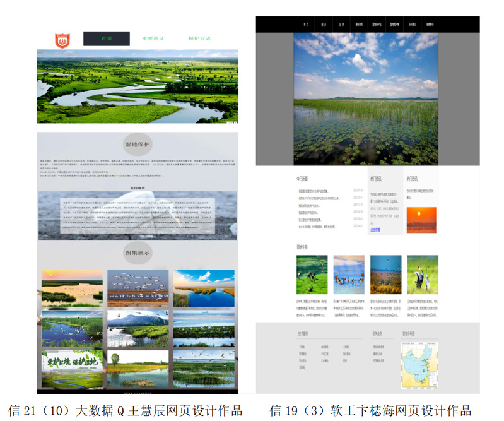Click the 图集展示 circular heading badge
Image resolution: width=504 pixels, height=421 pixels.
(138, 252)
